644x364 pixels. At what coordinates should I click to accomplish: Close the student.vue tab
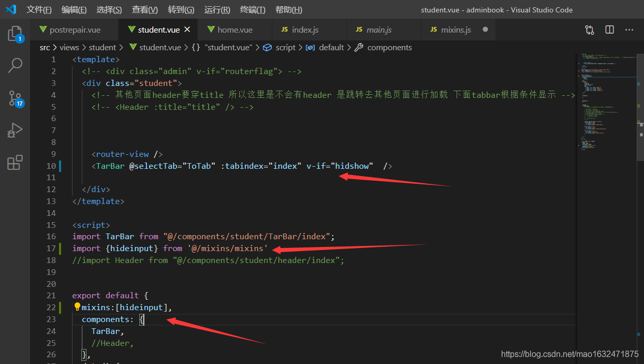pyautogui.click(x=187, y=30)
